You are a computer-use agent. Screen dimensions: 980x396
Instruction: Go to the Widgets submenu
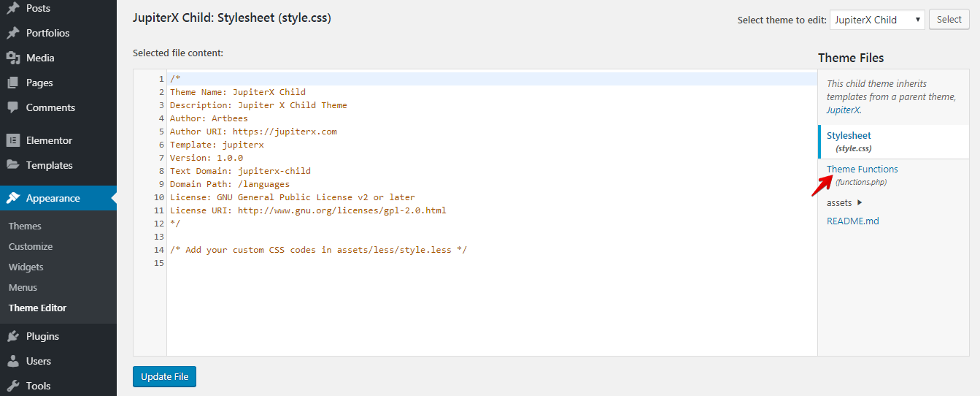[26, 267]
